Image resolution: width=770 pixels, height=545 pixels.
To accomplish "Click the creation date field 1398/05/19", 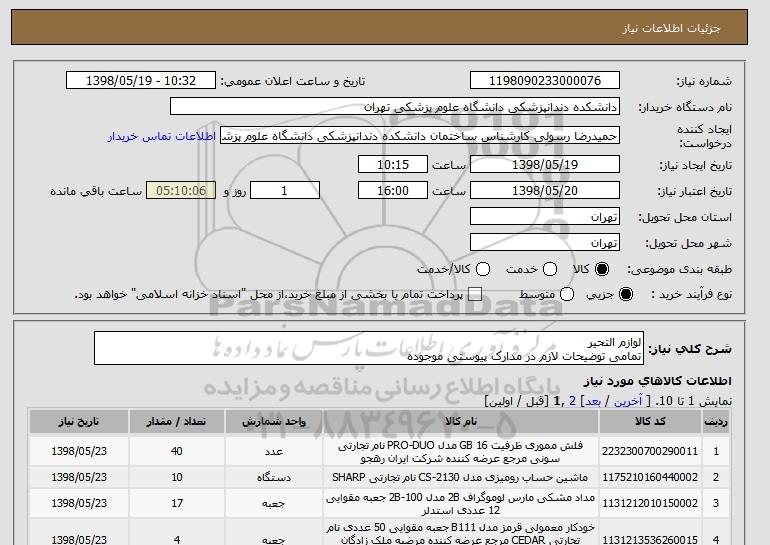I will tap(545, 164).
